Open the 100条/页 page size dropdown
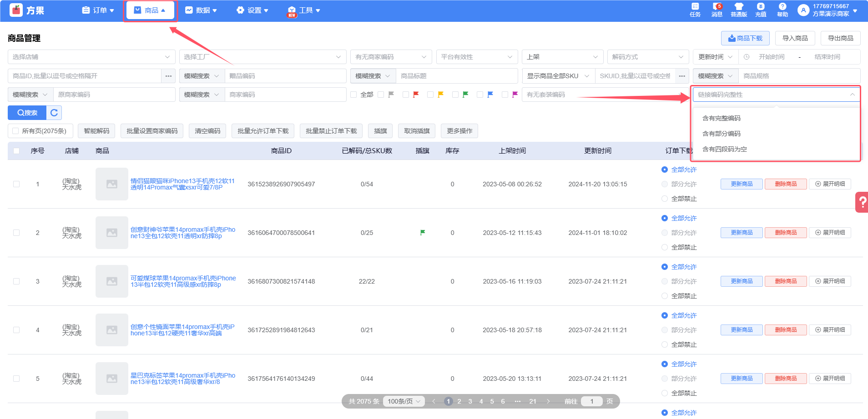The width and height of the screenshot is (868, 419). coord(404,401)
